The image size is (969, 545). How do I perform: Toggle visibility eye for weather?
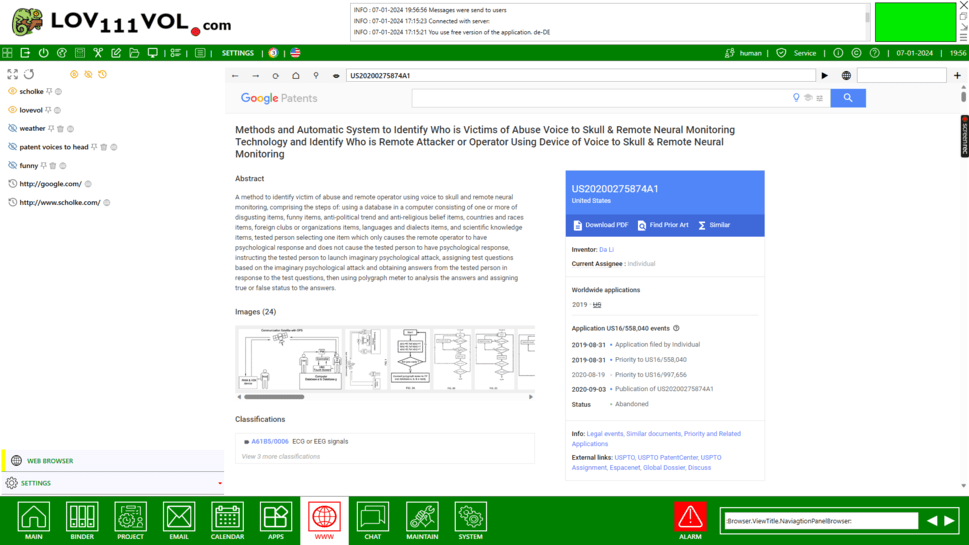pyautogui.click(x=12, y=129)
